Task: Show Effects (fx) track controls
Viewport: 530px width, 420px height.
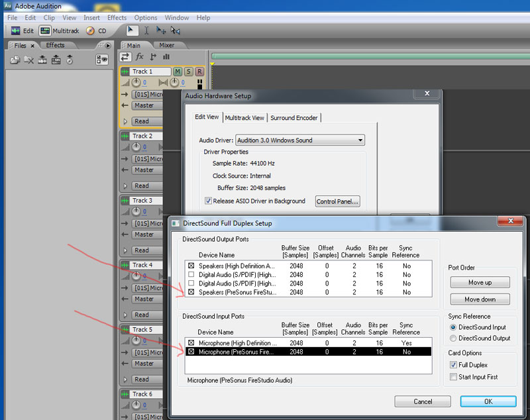Action: click(139, 57)
